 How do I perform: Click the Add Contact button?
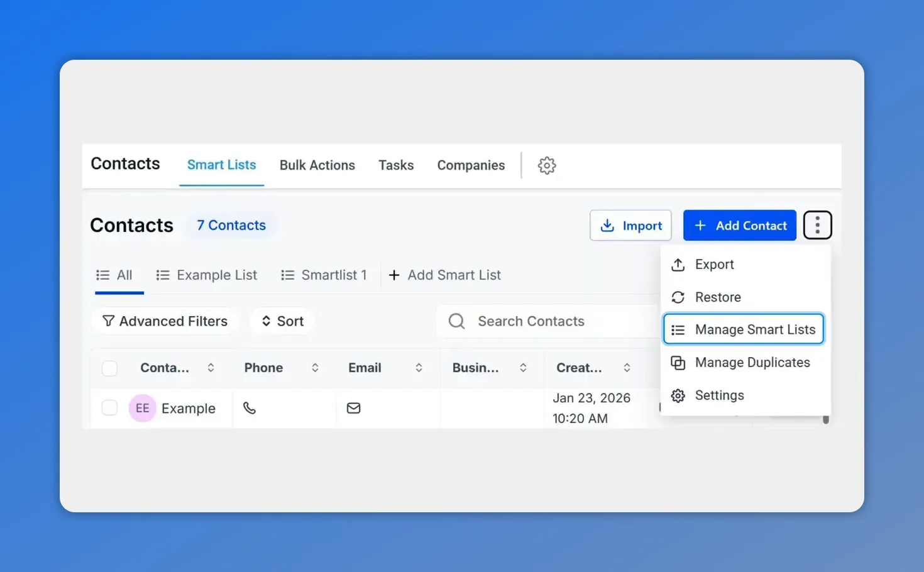tap(739, 225)
